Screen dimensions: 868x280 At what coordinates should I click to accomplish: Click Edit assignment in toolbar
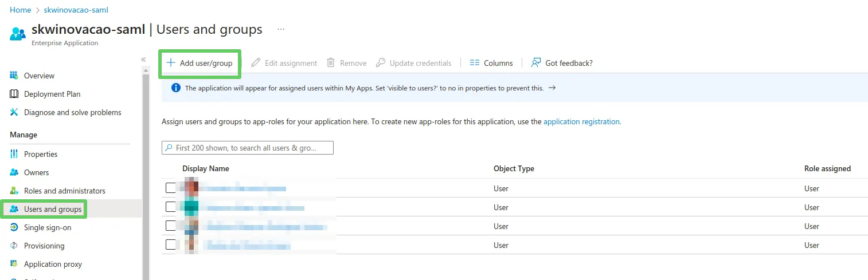tap(284, 63)
